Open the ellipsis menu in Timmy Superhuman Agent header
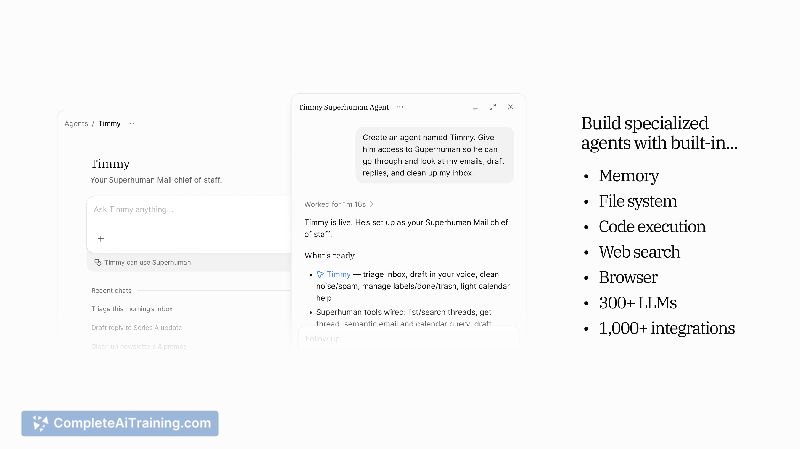This screenshot has height=449, width=800. pyautogui.click(x=399, y=107)
